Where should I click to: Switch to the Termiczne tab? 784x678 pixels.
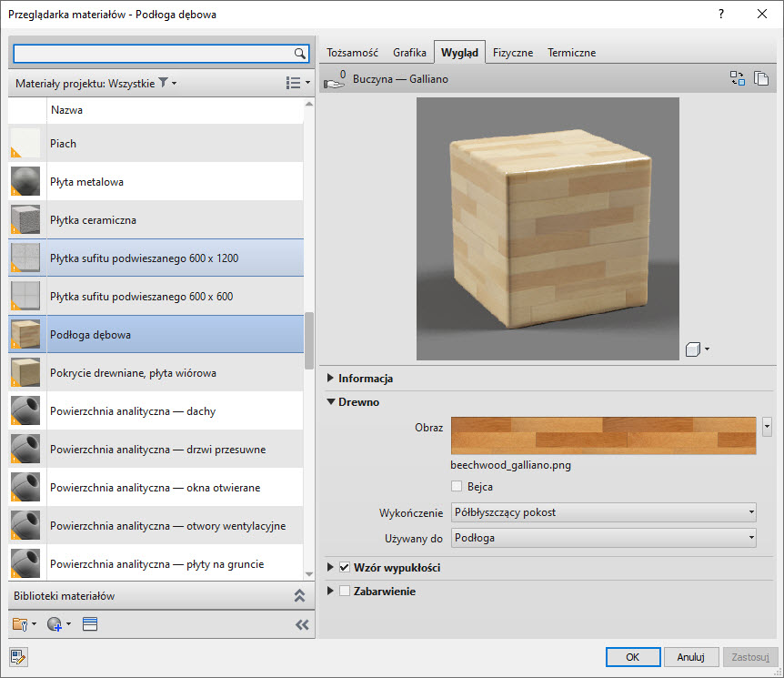(571, 53)
